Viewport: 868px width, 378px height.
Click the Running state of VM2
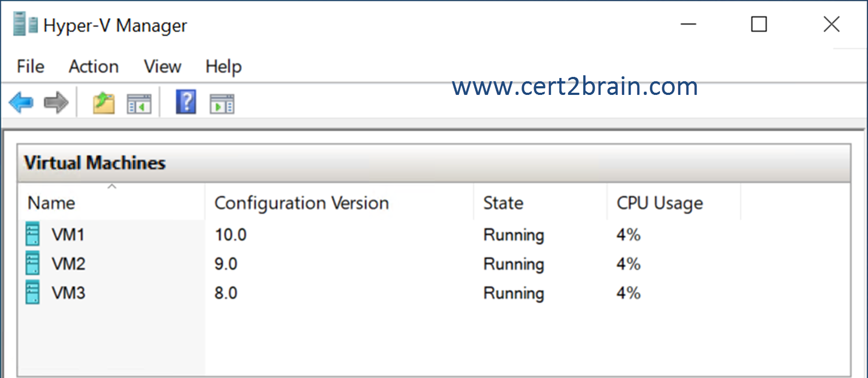pyautogui.click(x=514, y=265)
